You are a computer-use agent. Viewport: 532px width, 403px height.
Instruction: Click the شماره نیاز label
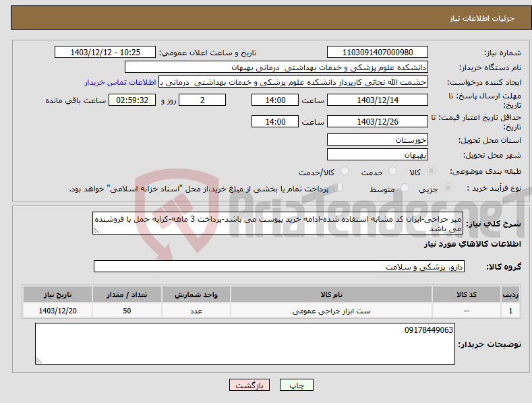click(502, 53)
